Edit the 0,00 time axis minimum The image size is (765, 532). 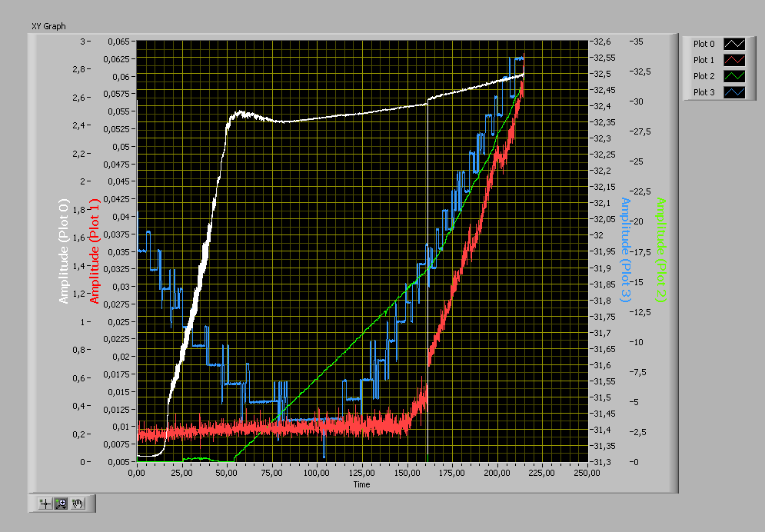tap(137, 473)
